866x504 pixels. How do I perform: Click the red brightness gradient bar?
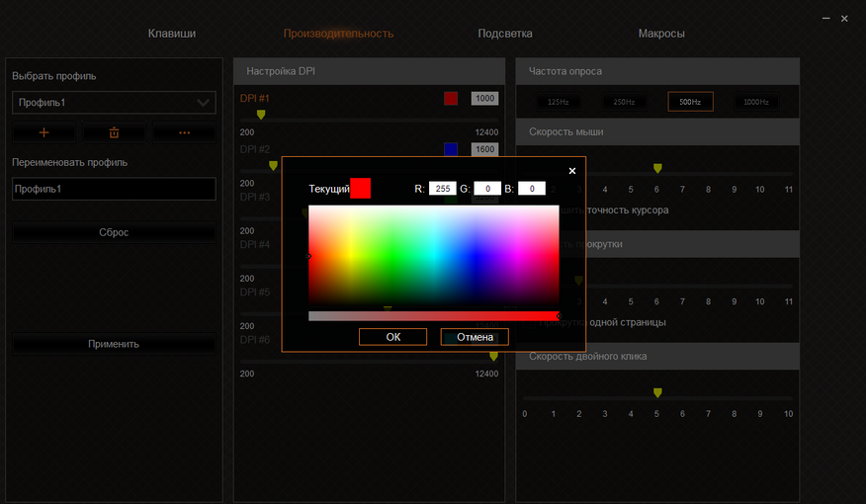(434, 316)
